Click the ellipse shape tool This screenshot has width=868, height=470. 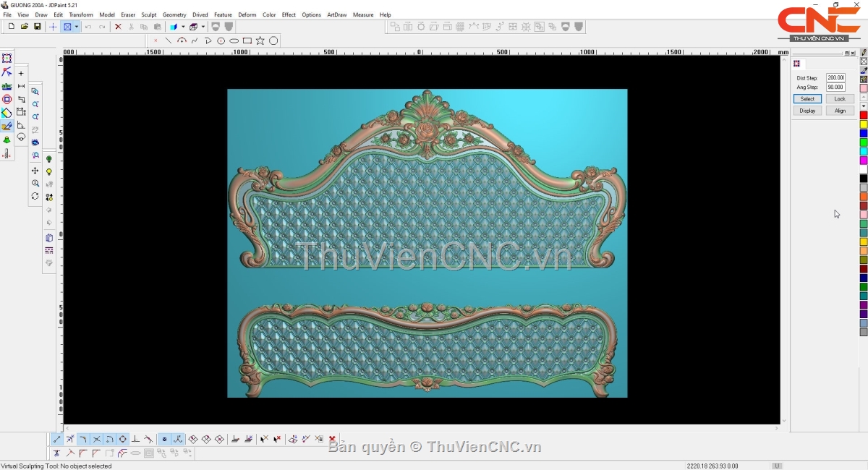point(234,40)
